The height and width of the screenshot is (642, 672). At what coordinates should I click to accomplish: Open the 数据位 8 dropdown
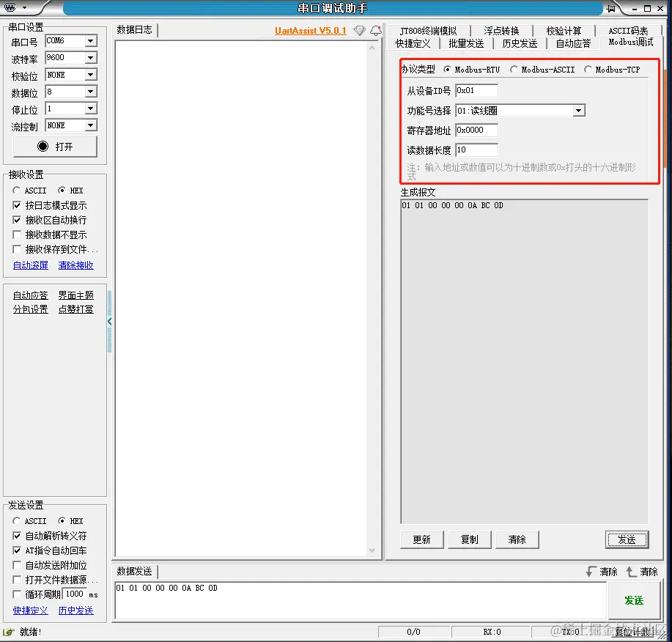pyautogui.click(x=90, y=92)
